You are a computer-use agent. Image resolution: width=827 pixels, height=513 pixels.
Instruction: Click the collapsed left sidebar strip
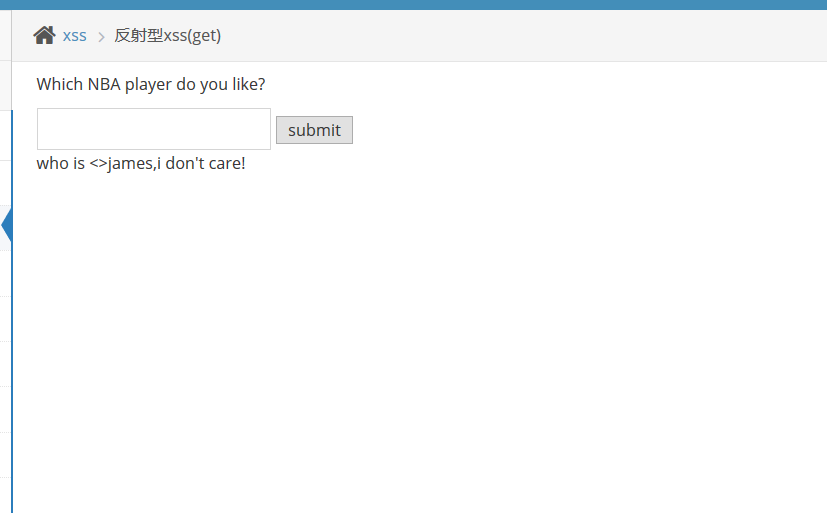coord(5,350)
